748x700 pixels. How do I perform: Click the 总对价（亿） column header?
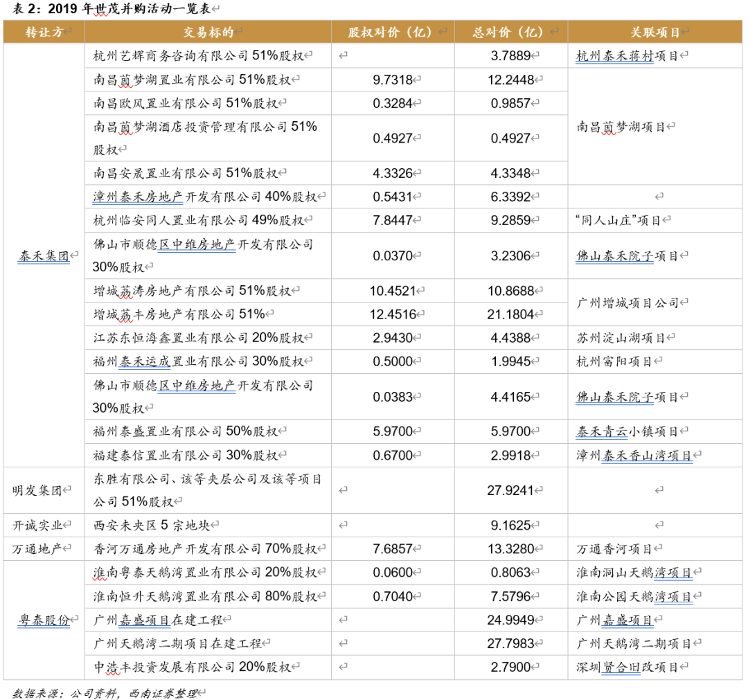click(x=511, y=32)
